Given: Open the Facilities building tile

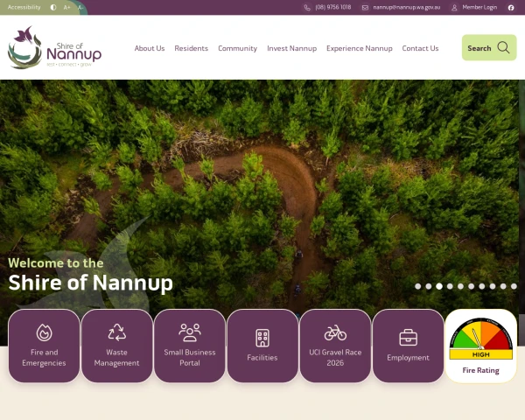Looking at the screenshot, I should 262,346.
